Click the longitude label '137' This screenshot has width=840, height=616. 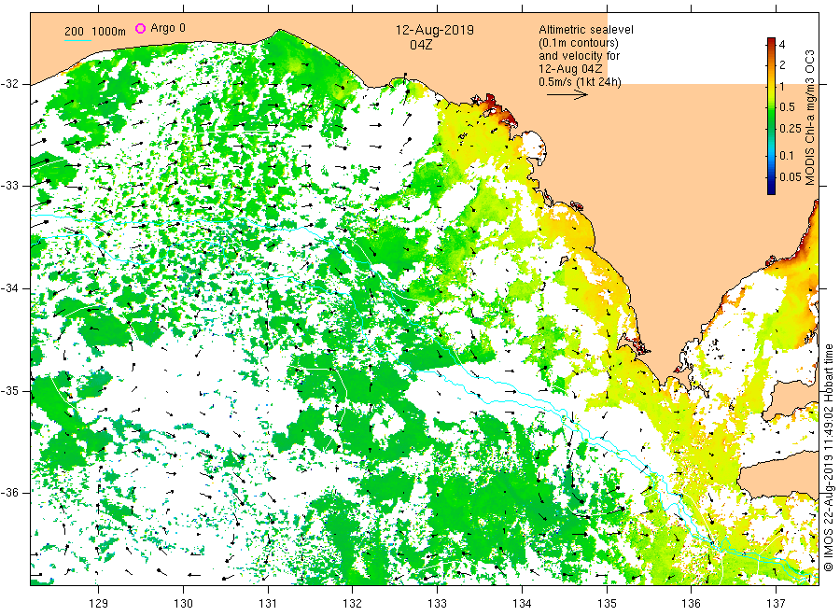tap(777, 604)
